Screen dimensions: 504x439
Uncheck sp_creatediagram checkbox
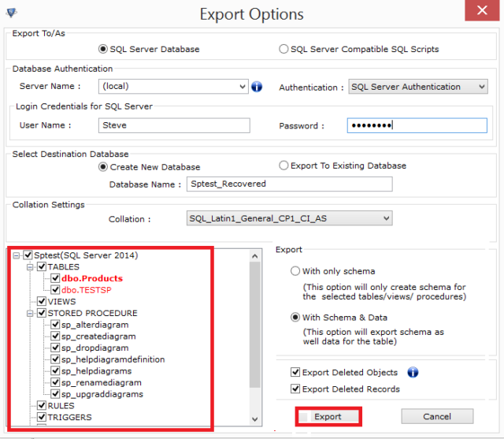(56, 336)
